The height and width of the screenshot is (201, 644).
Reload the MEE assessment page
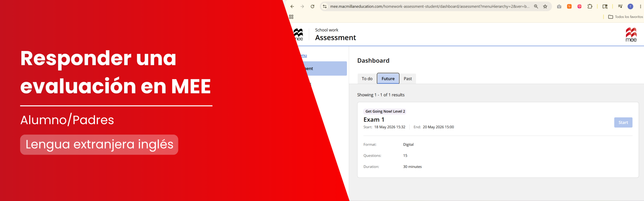click(x=312, y=7)
